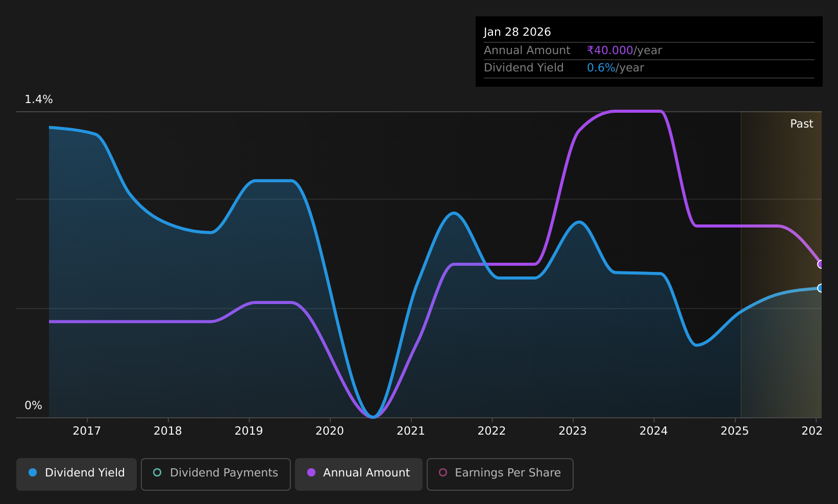The width and height of the screenshot is (838, 504).
Task: Click the 0% y-axis label
Action: [33, 406]
